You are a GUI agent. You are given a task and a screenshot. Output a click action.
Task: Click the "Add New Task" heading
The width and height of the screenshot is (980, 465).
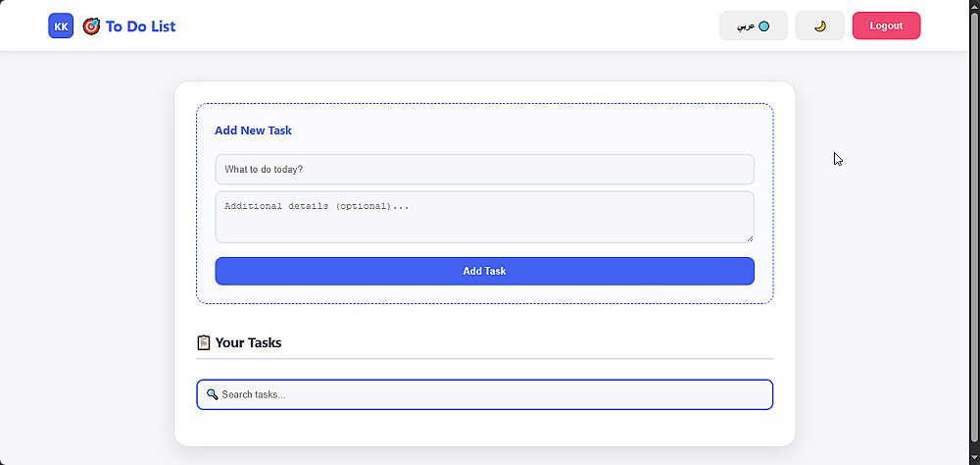[253, 130]
